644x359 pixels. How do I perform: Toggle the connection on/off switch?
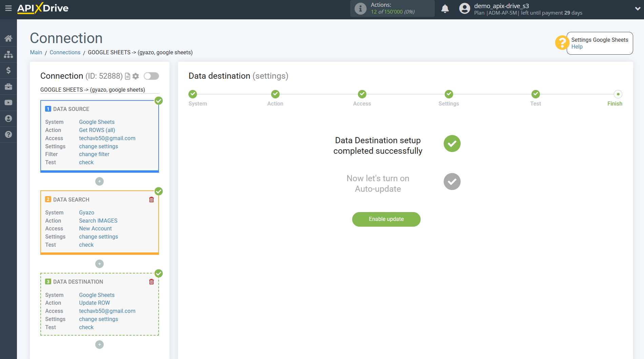pos(151,76)
